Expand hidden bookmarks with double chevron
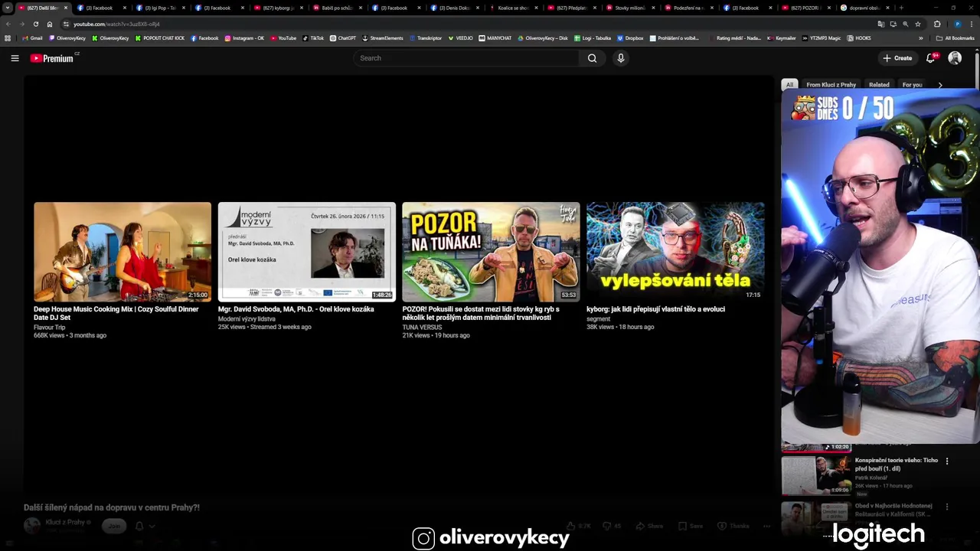Viewport: 980px width, 551px height. click(921, 37)
